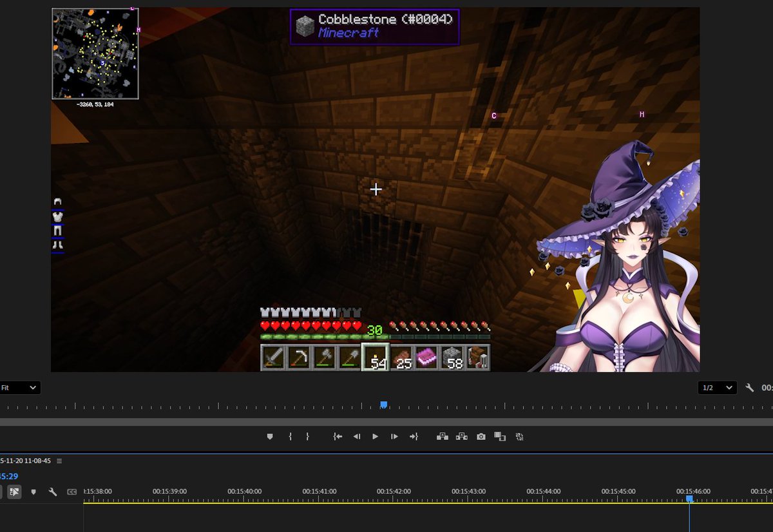The width and height of the screenshot is (773, 532).
Task: Click timeline ruler label 00:15:44:00
Action: pyautogui.click(x=544, y=491)
